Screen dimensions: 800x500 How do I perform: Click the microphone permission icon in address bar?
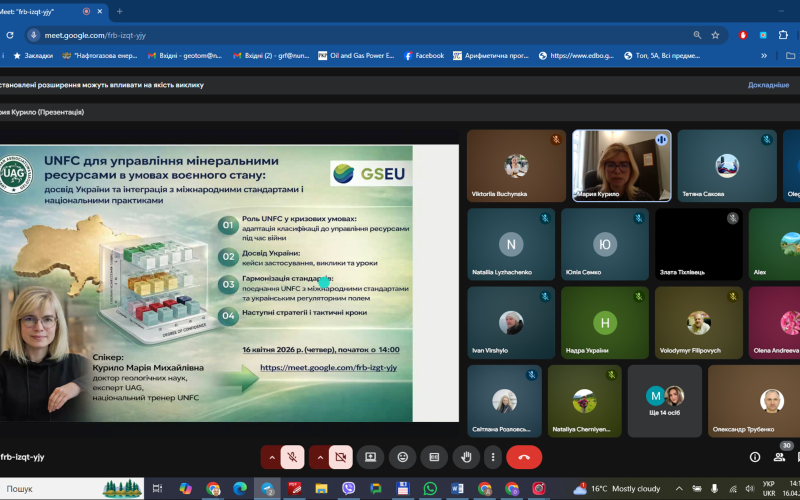[34, 35]
